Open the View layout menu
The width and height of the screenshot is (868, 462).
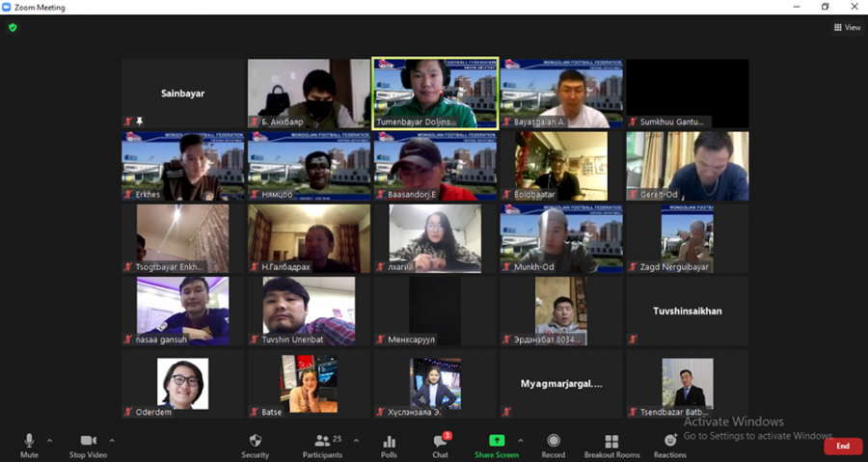pyautogui.click(x=848, y=27)
